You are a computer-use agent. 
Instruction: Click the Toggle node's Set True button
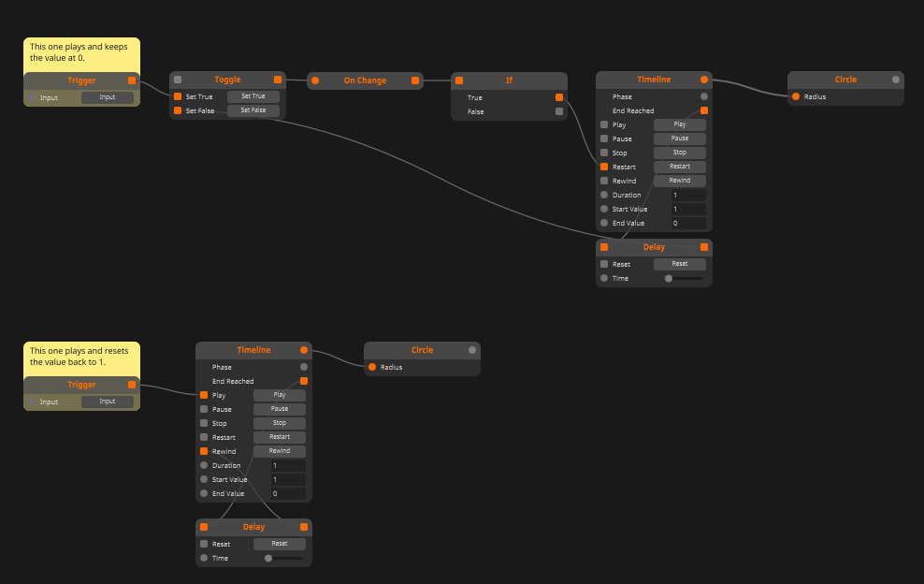click(253, 96)
